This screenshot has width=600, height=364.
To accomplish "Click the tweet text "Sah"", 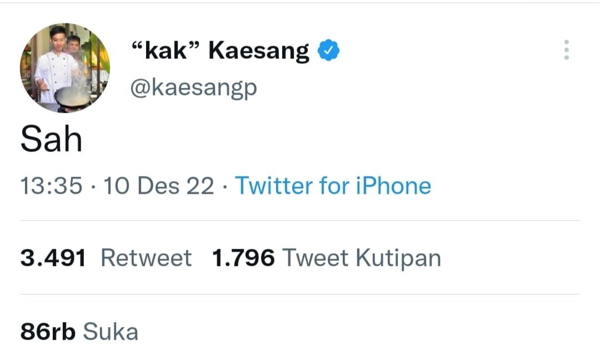I will [x=50, y=138].
